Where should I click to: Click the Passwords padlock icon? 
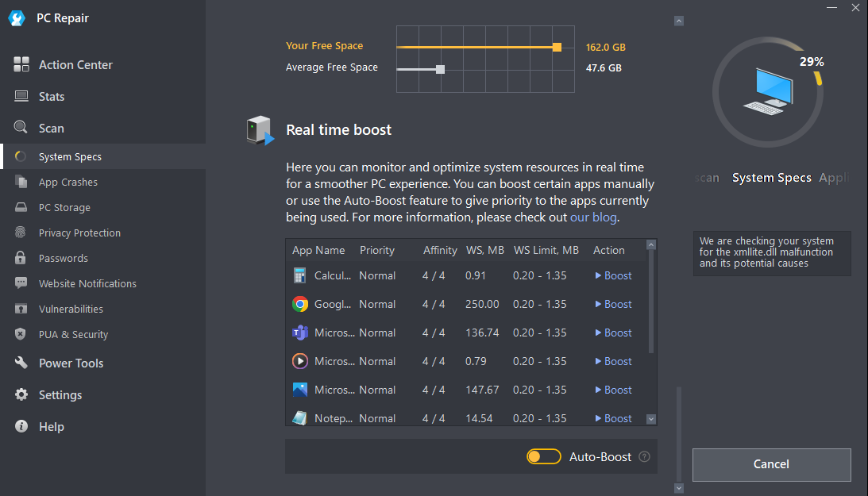[21, 258]
